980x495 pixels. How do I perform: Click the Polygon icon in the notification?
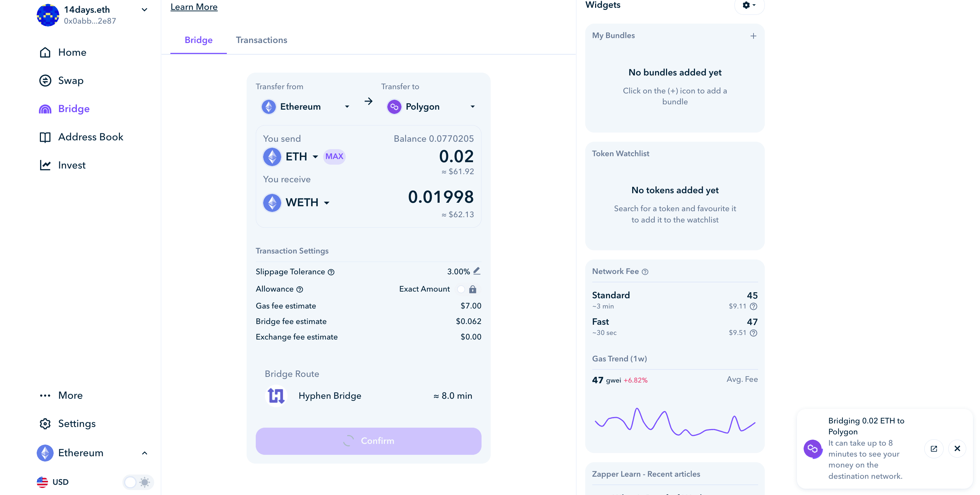click(x=812, y=449)
